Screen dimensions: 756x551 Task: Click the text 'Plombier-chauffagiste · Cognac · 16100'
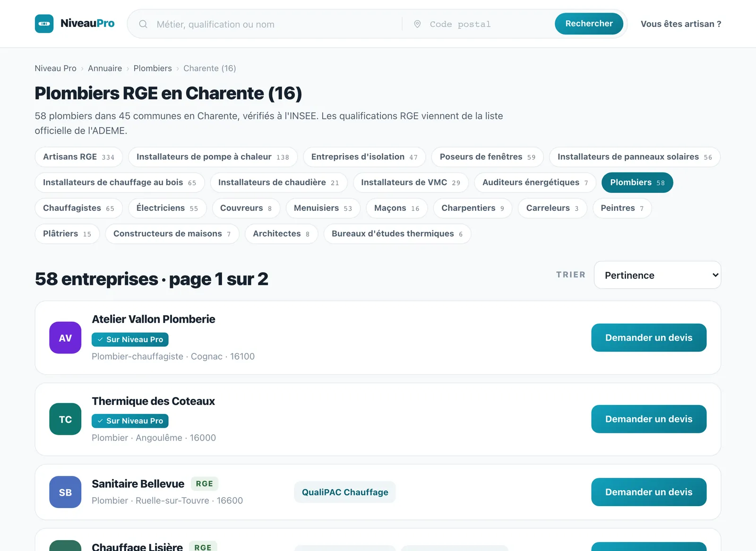[173, 356]
